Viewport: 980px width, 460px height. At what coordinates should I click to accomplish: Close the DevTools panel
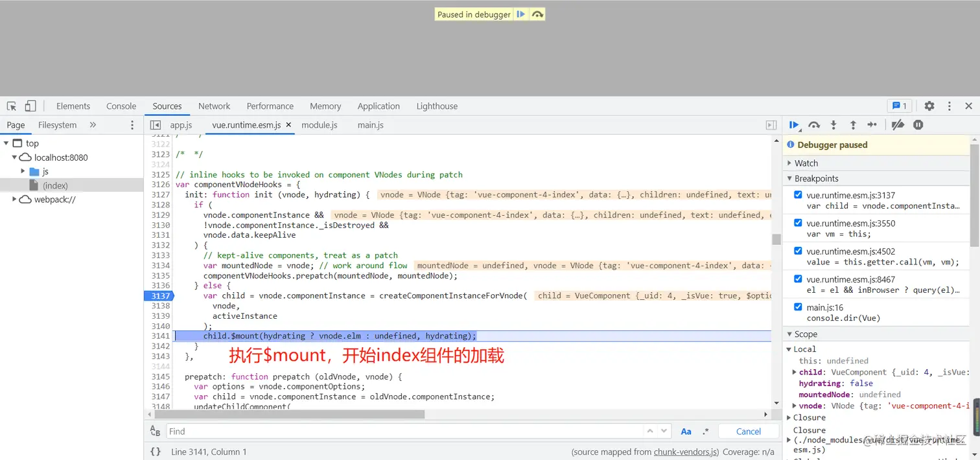tap(968, 106)
